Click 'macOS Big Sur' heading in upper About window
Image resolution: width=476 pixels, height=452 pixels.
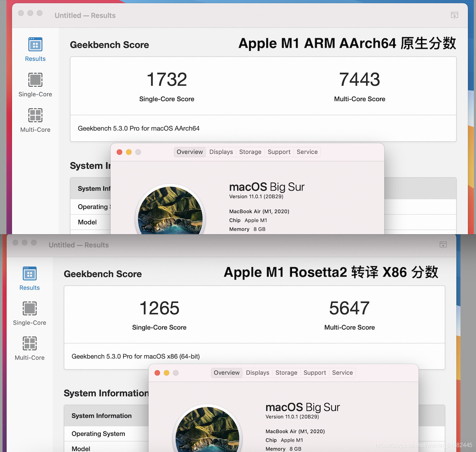[267, 187]
